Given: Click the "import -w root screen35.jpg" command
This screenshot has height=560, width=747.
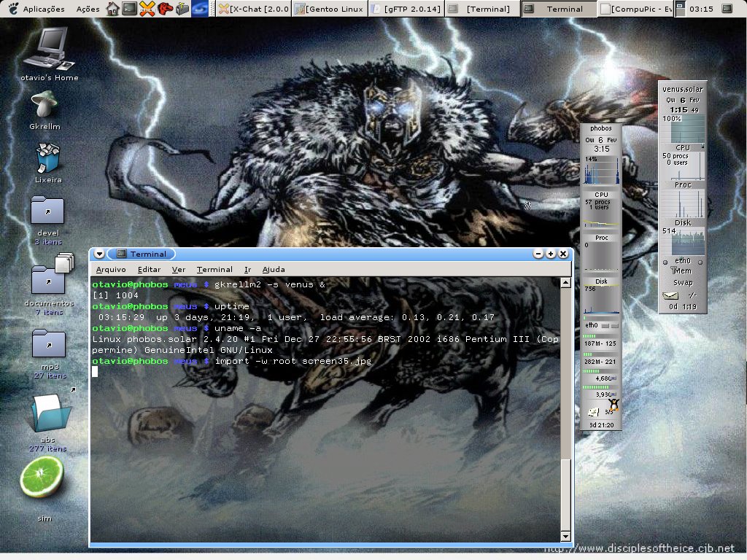Looking at the screenshot, I should coord(293,361).
